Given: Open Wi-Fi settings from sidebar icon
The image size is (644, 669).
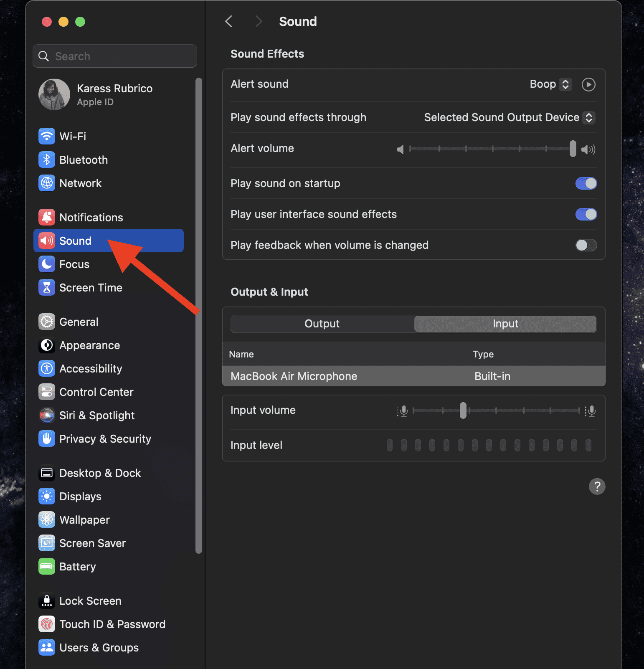Looking at the screenshot, I should point(47,136).
